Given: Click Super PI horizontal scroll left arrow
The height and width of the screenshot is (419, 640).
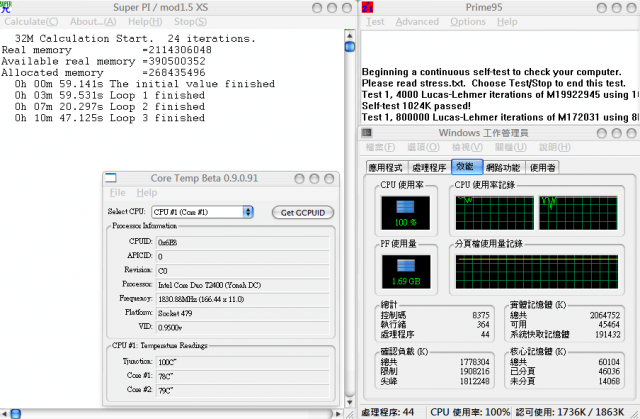Looking at the screenshot, I should click(4, 414).
